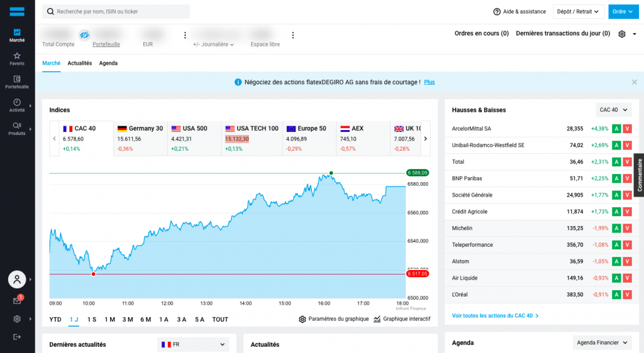Open Activité clock icon in sidebar
The width and height of the screenshot is (644, 353).
(x=17, y=106)
